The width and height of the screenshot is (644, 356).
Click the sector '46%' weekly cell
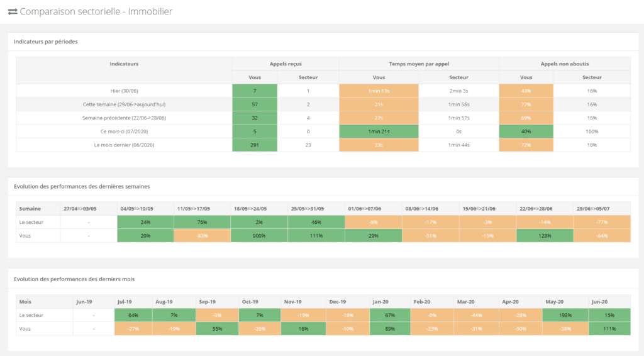pyautogui.click(x=316, y=222)
